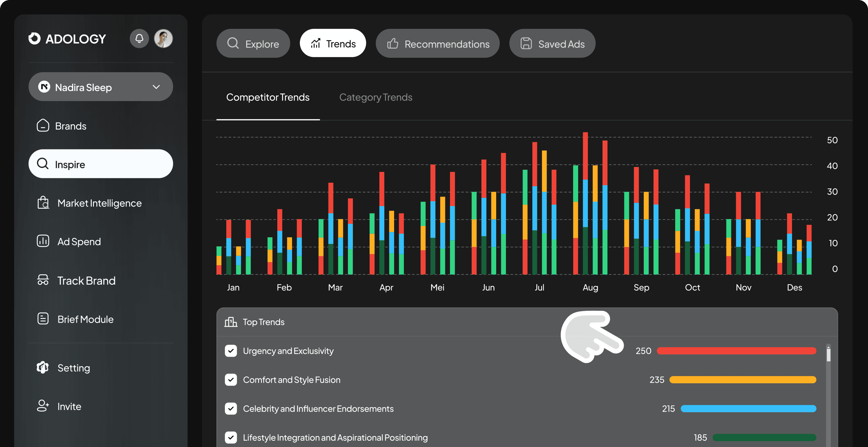
Task: Click the Explore search icon
Action: coord(233,43)
